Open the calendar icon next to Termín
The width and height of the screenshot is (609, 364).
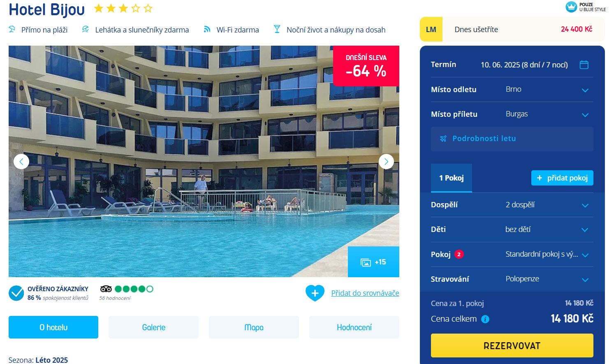pyautogui.click(x=584, y=65)
